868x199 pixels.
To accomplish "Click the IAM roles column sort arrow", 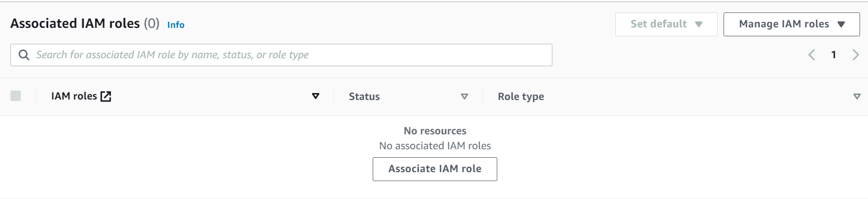I will tap(316, 96).
